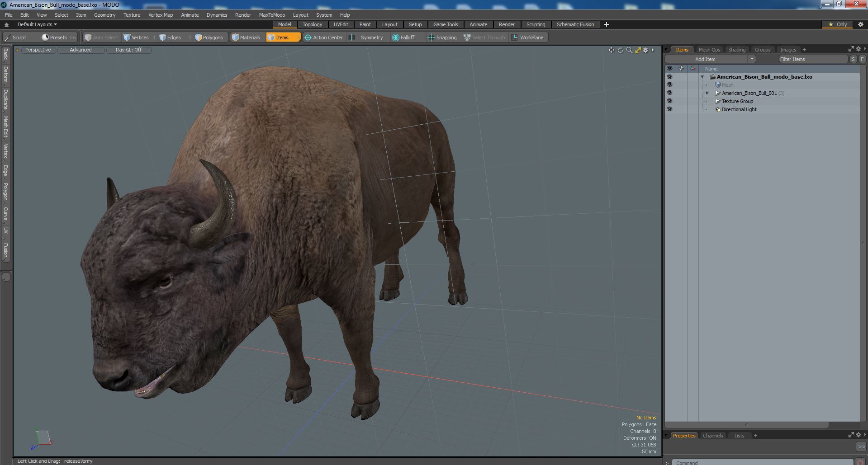Open the Mesh Ops tab
The width and height of the screenshot is (868, 465).
point(709,50)
